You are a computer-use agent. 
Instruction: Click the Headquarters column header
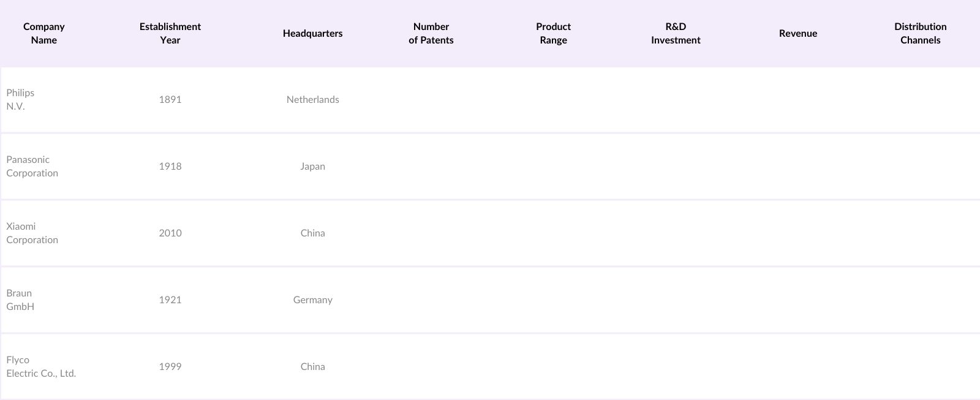[312, 33]
